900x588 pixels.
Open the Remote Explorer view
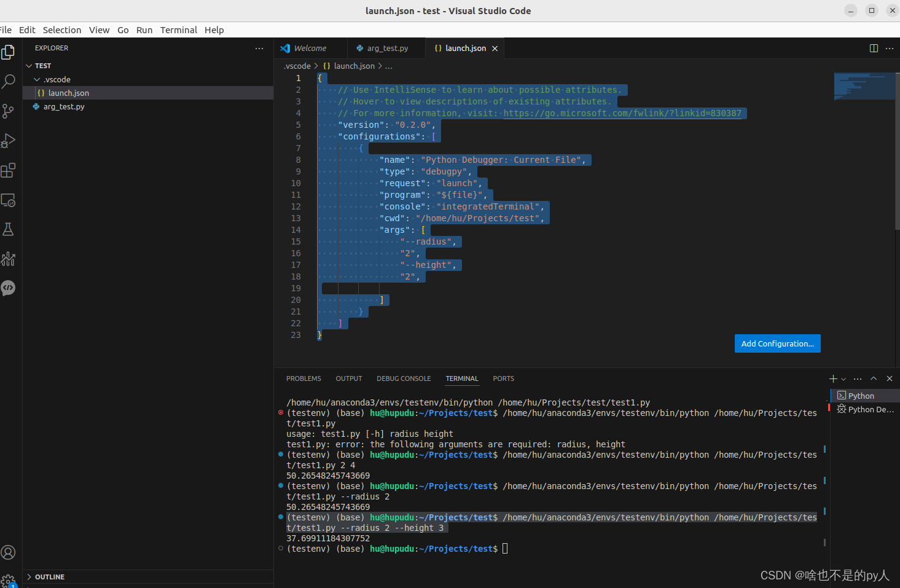[9, 200]
